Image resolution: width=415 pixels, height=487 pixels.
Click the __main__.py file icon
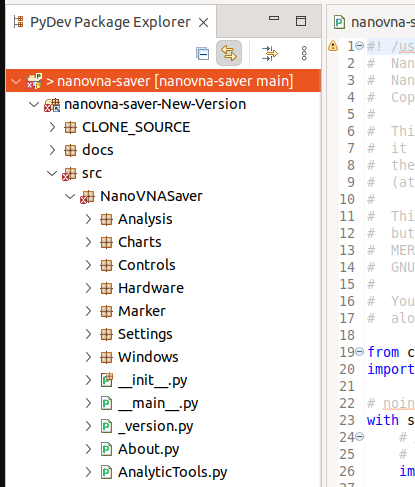tap(106, 403)
